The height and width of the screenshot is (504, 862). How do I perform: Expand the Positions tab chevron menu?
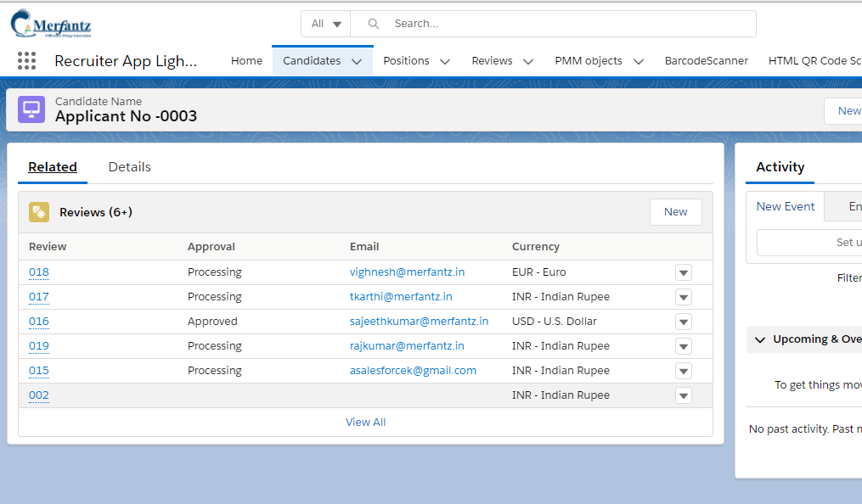click(x=445, y=61)
